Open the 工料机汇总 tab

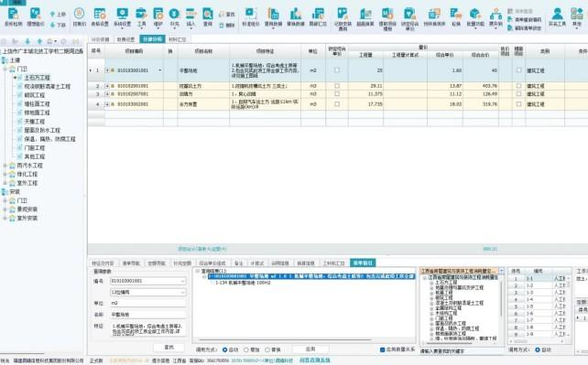click(x=333, y=263)
